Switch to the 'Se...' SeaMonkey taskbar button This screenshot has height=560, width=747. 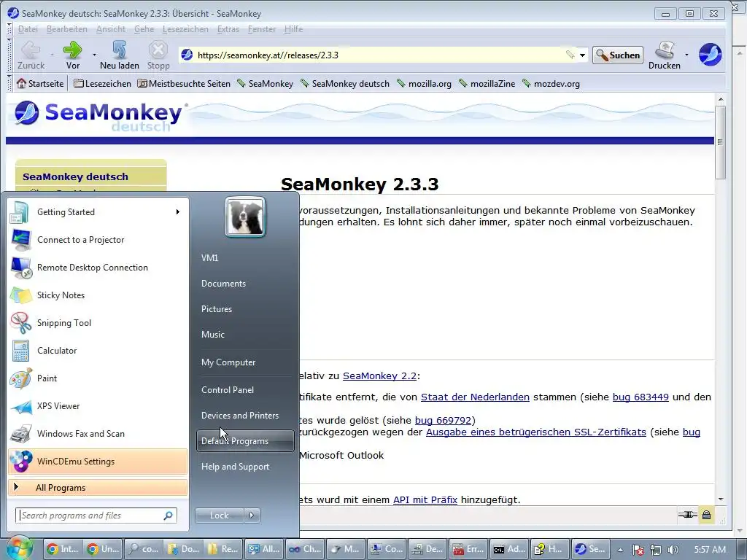[589, 549]
